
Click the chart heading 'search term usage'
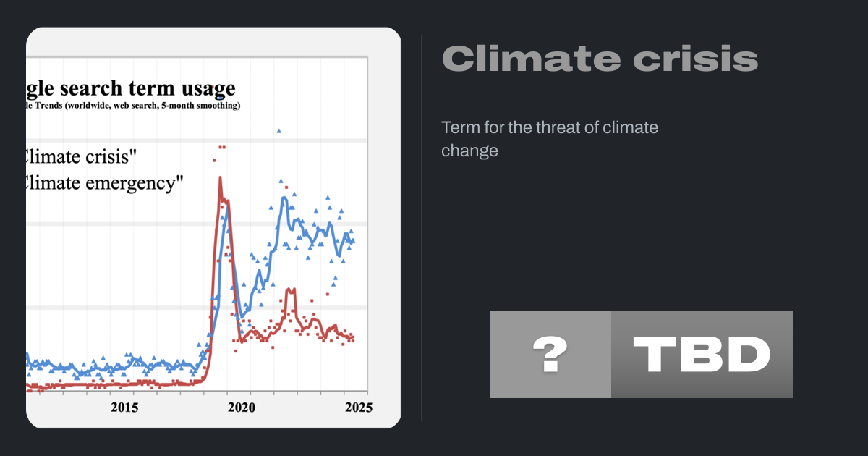[x=130, y=88]
